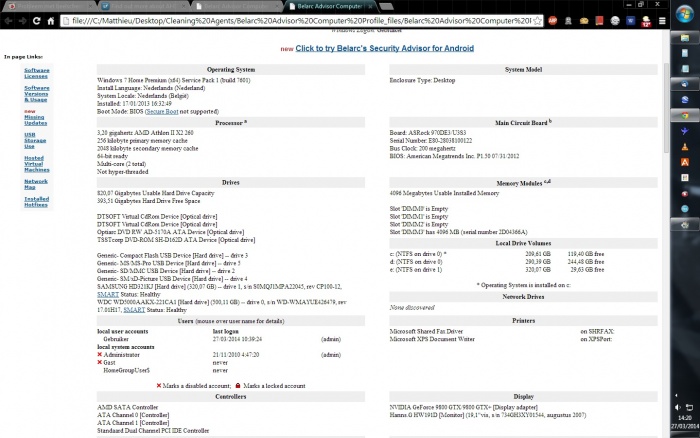Click the browser Forward arrow
The height and width of the screenshot is (438, 700).
click(x=22, y=21)
